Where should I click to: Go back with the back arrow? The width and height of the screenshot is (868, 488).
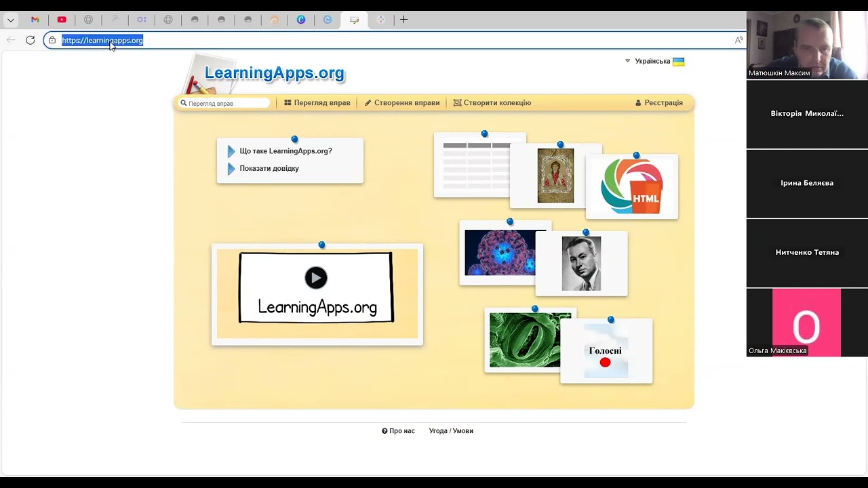(x=11, y=40)
